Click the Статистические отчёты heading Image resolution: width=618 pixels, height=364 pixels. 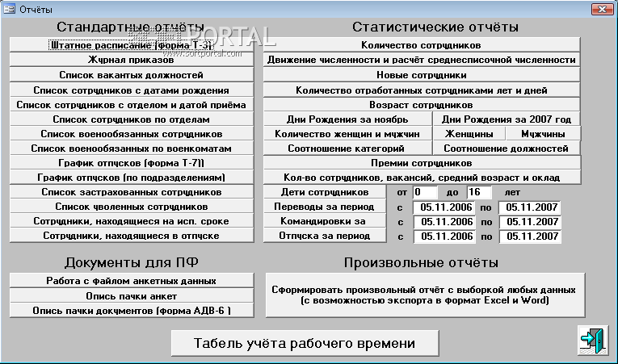pos(435,27)
